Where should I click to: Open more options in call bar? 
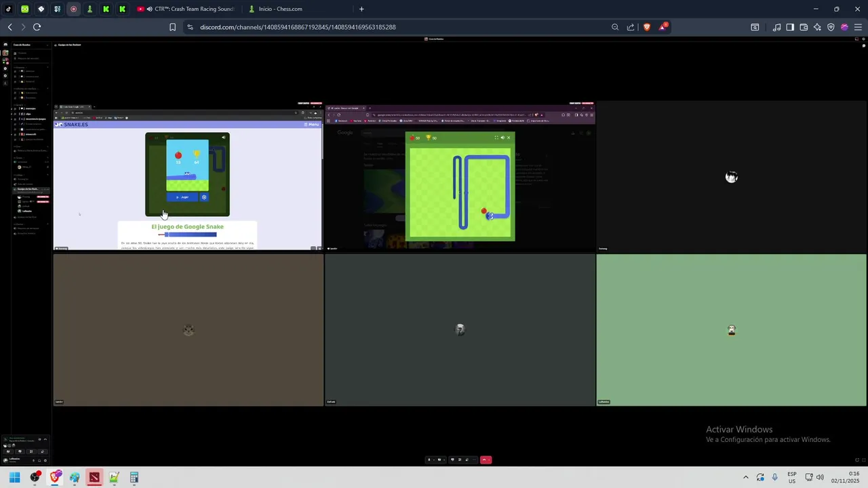coord(474,460)
